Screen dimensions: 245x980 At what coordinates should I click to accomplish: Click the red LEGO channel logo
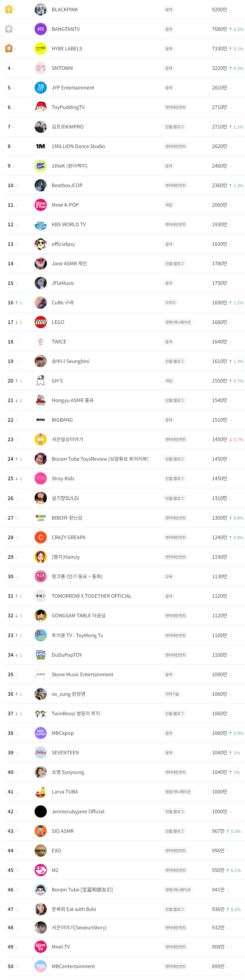[x=40, y=322]
